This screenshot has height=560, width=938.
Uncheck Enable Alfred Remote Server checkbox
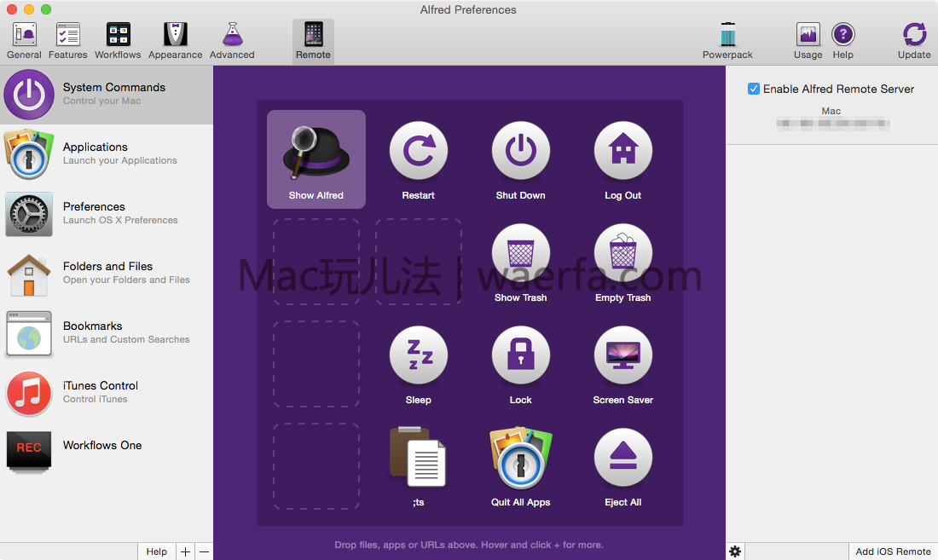754,89
